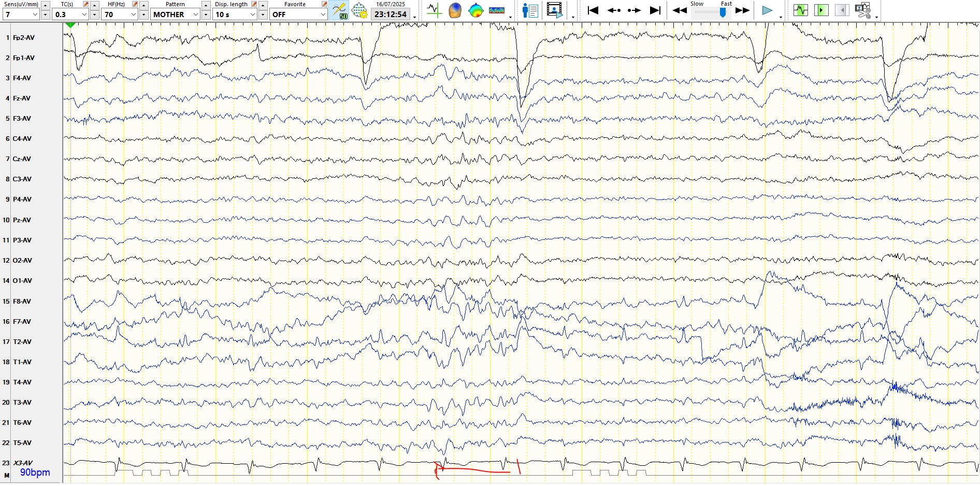
Task: Toggle the 50 Hz notch filter
Action: coord(339,10)
